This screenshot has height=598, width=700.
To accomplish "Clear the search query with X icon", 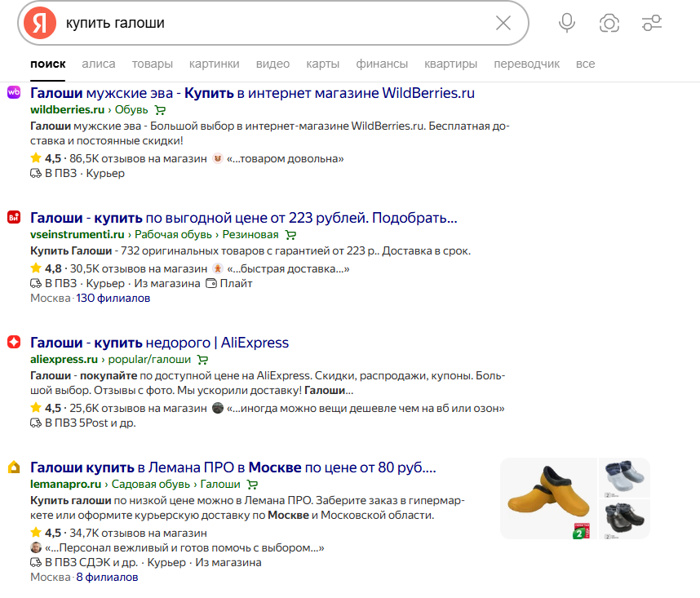I will coord(503,23).
